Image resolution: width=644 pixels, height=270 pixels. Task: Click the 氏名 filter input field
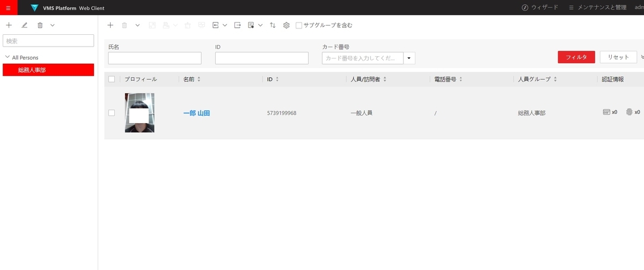click(x=155, y=58)
